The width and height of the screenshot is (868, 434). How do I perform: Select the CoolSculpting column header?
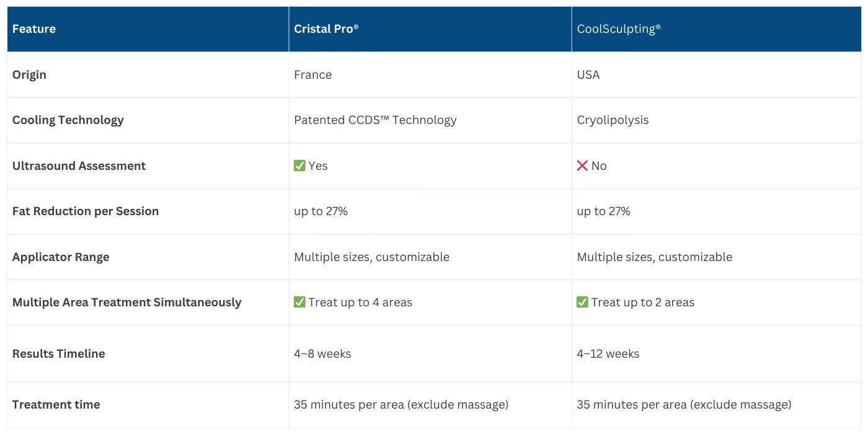618,29
